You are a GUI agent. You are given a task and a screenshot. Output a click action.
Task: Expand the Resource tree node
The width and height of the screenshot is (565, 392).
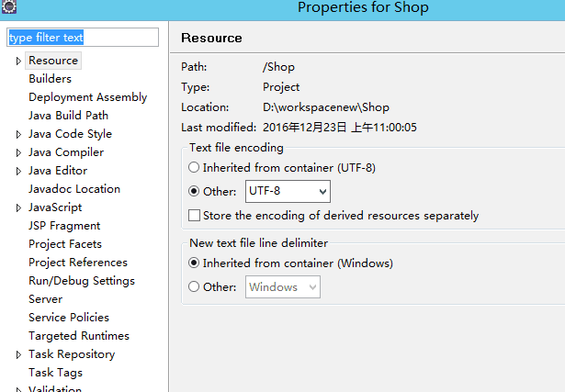point(18,62)
